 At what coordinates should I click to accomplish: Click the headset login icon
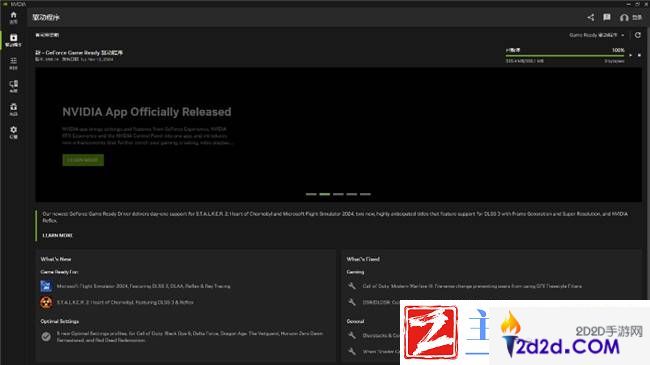tap(624, 17)
